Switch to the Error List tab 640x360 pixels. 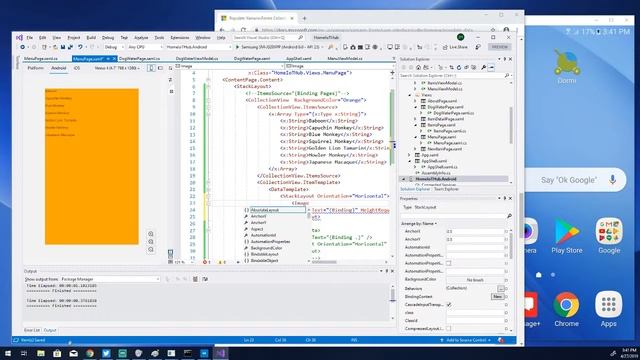pyautogui.click(x=32, y=330)
